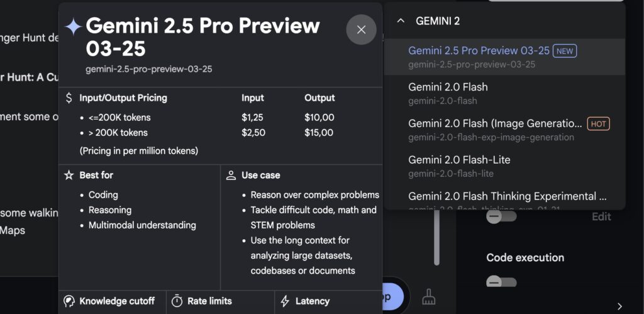This screenshot has height=314, width=644.
Task: Click the Gemini sparkle icon beside model title
Action: point(74,26)
